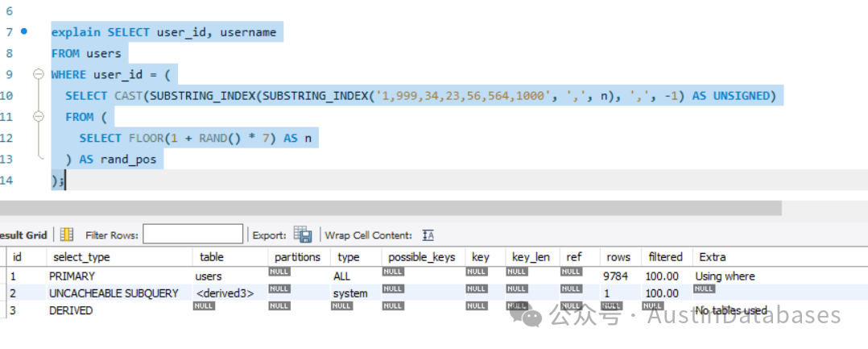Click line number 12 in gutter
Image resolution: width=868 pixels, height=349 pixels.
click(6, 137)
